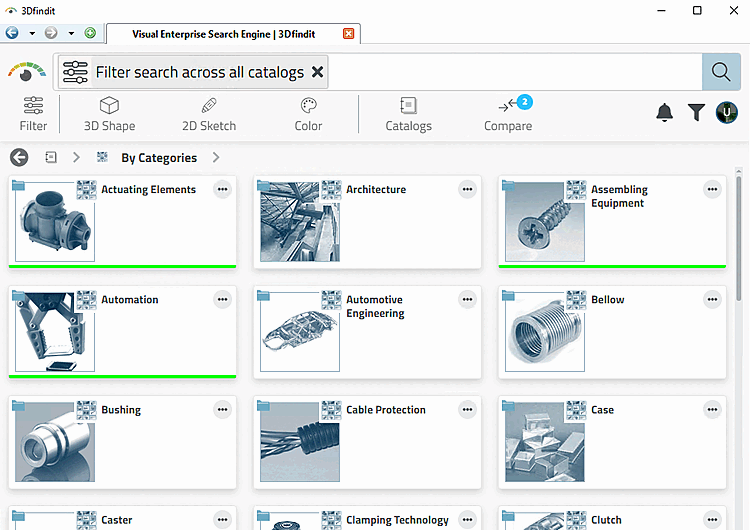Open the more options menu for Architecture
The height and width of the screenshot is (530, 750).
click(x=467, y=189)
